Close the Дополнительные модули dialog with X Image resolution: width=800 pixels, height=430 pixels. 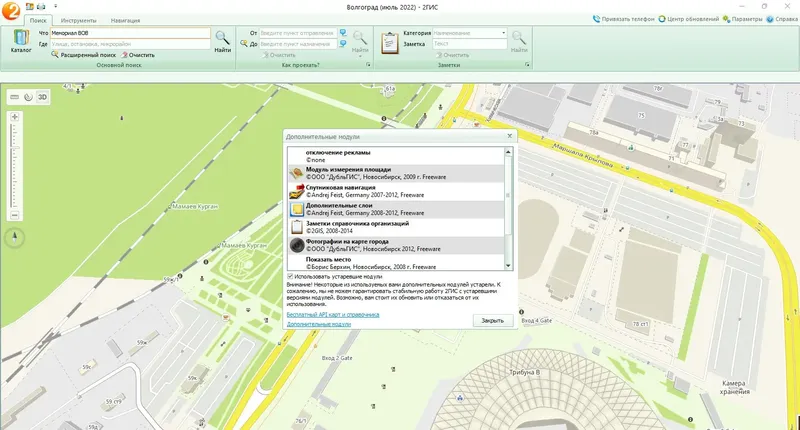(509, 136)
